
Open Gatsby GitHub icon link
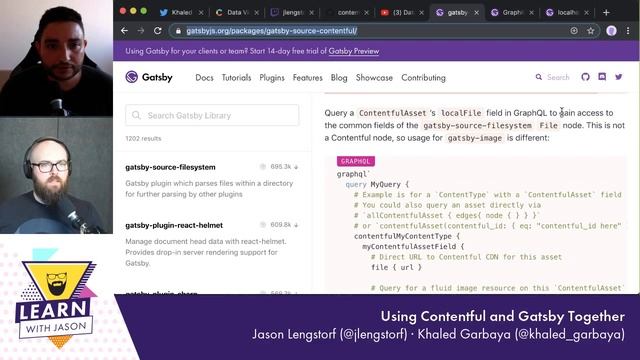[x=585, y=77]
